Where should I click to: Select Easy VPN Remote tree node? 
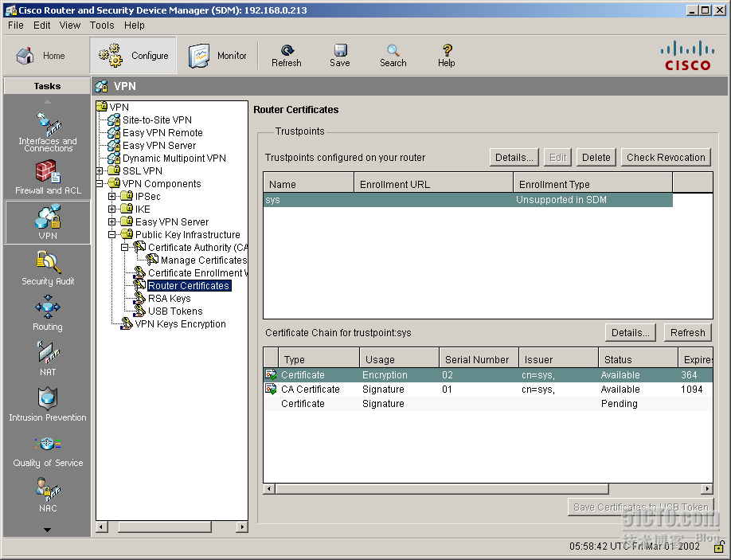click(x=162, y=133)
